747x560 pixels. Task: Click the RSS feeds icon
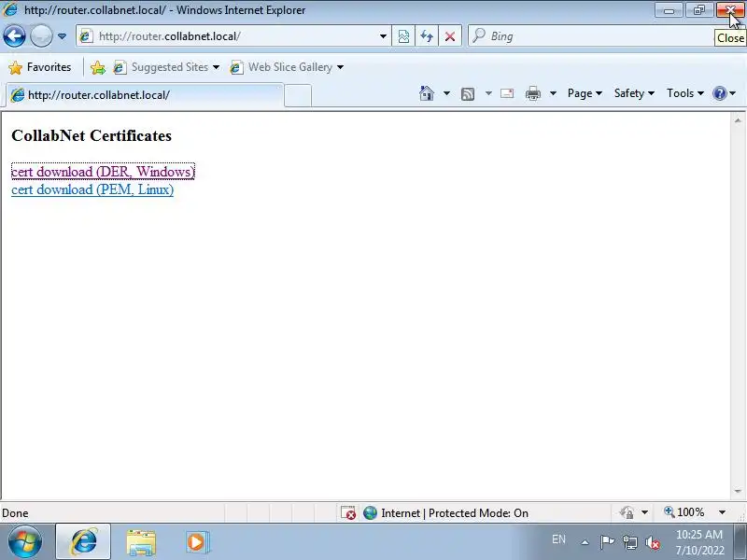(468, 94)
